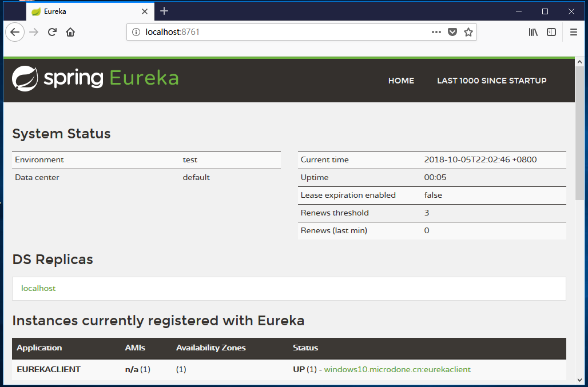Open LAST 1000 SINCE STARTUP page

point(491,81)
